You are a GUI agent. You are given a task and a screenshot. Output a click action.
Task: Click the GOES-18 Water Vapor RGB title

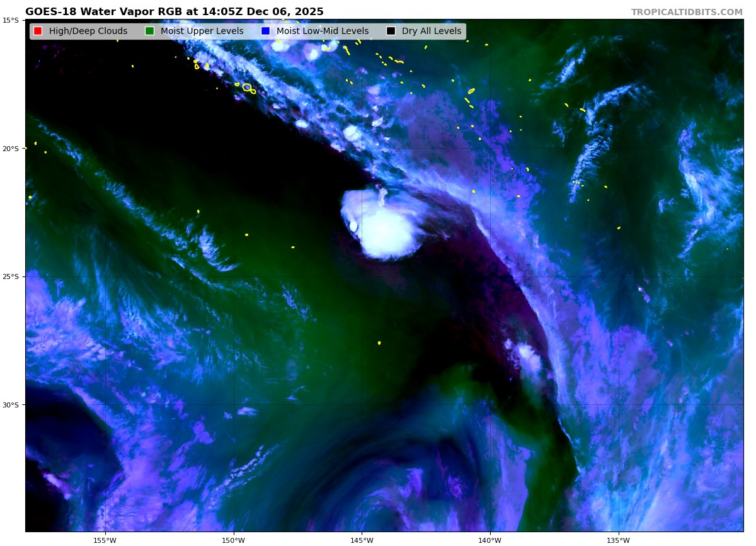click(x=174, y=12)
